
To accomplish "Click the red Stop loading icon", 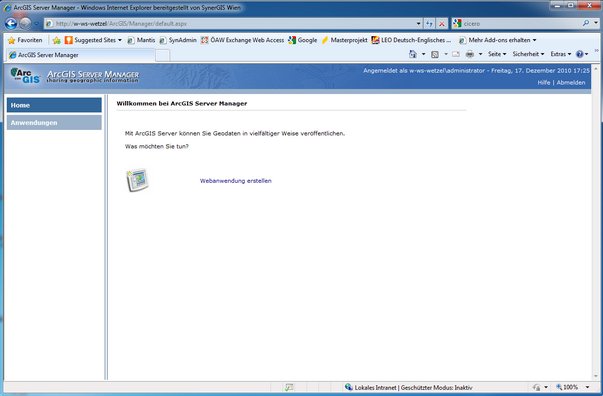I will pyautogui.click(x=441, y=23).
